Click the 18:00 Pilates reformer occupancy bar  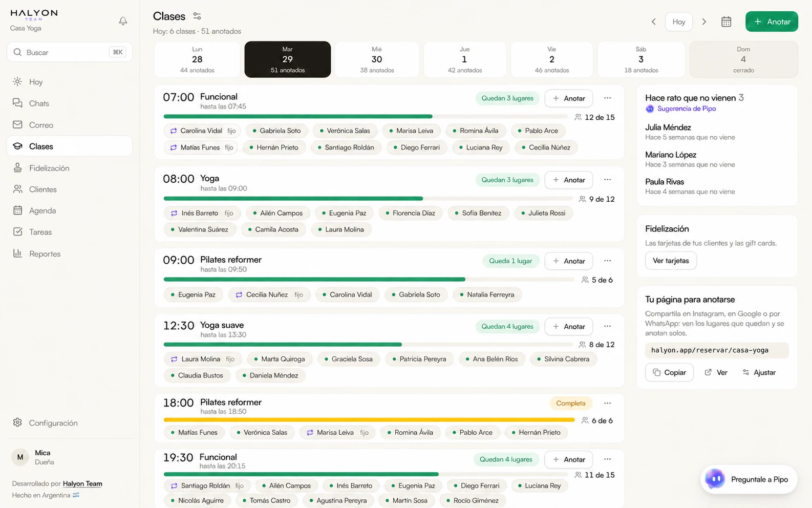(x=369, y=420)
